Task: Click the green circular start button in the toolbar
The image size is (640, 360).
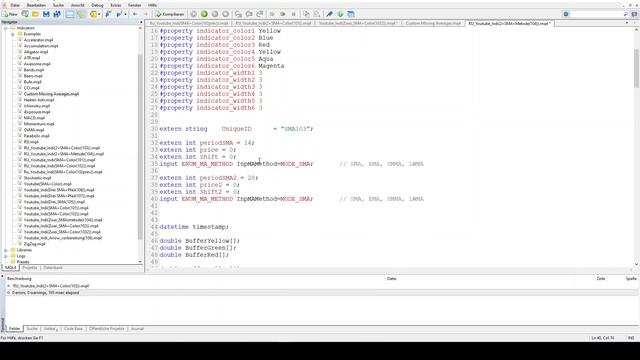Action: click(204, 14)
